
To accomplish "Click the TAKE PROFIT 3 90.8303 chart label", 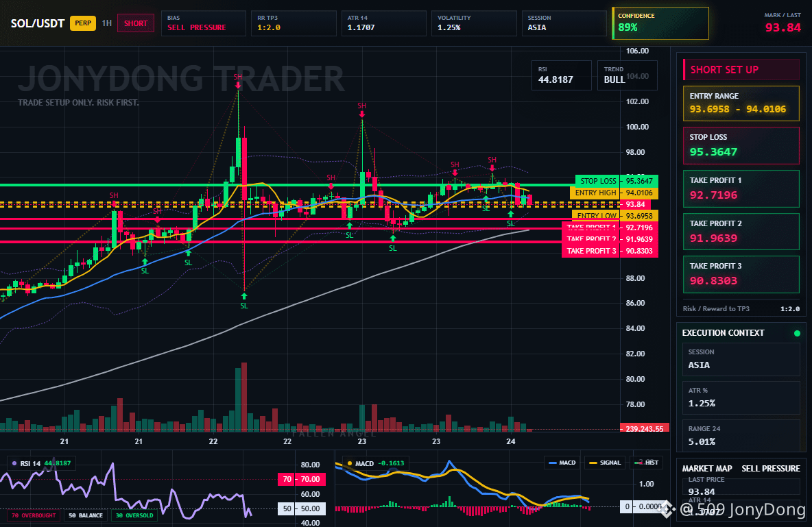I will click(x=610, y=251).
